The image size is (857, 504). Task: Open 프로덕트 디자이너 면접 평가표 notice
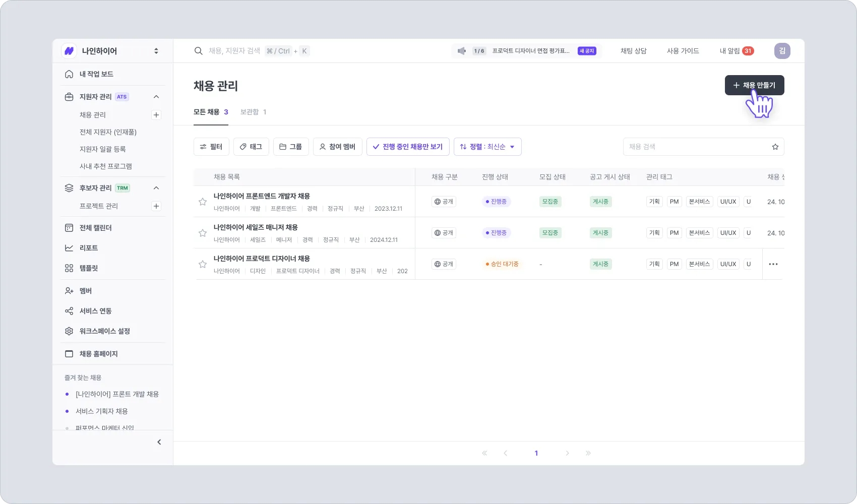click(531, 51)
